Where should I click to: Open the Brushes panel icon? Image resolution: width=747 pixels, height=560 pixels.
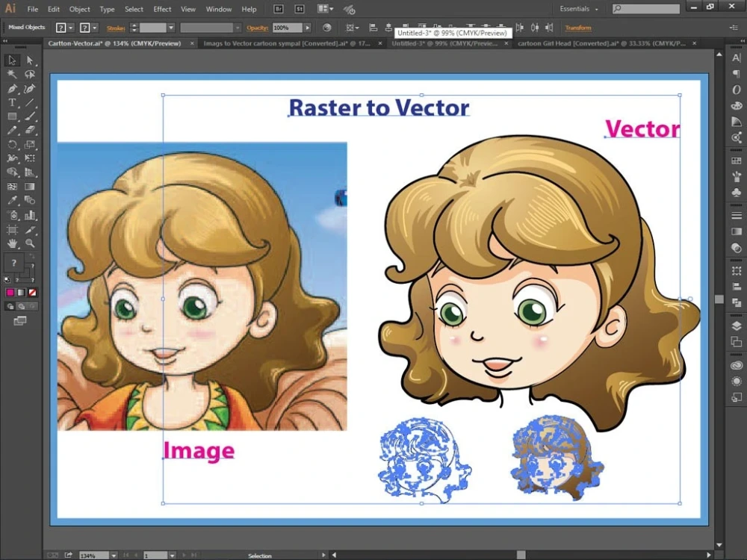(x=736, y=176)
